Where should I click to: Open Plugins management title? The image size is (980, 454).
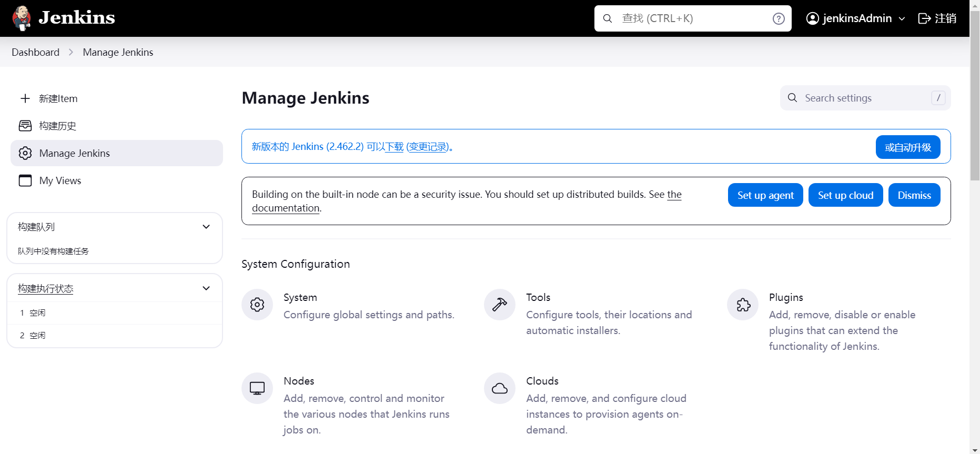point(786,297)
